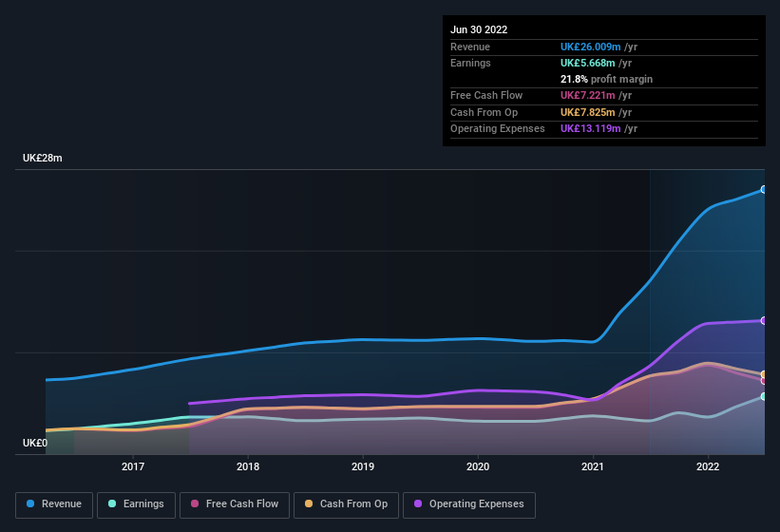Select the 2019 x-axis label
Screen dimensions: 780x532
363,466
